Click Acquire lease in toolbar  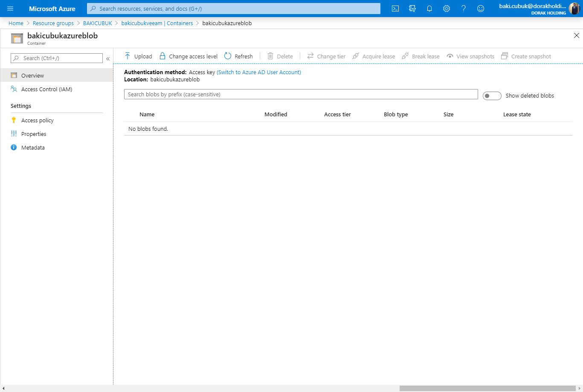pyautogui.click(x=374, y=56)
